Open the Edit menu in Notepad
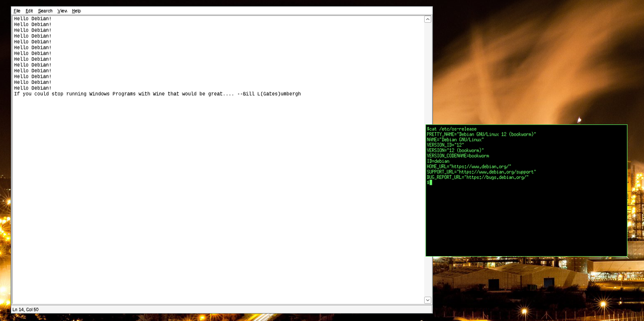 click(x=29, y=11)
